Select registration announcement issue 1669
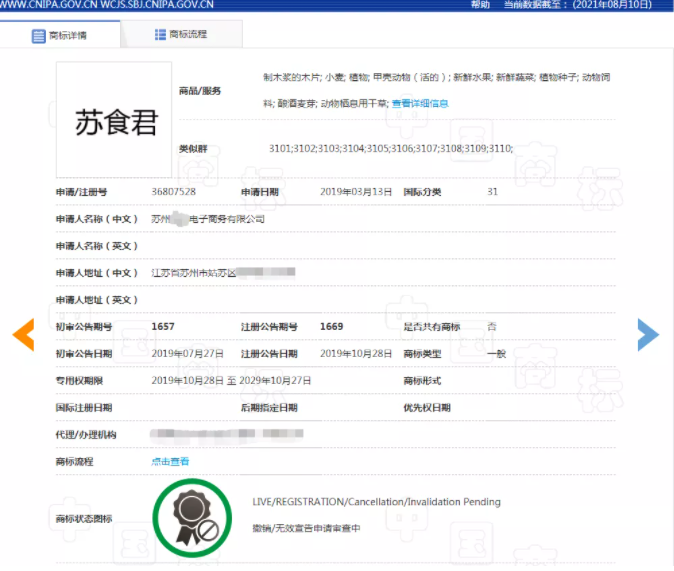The height and width of the screenshot is (571, 674). 331,326
